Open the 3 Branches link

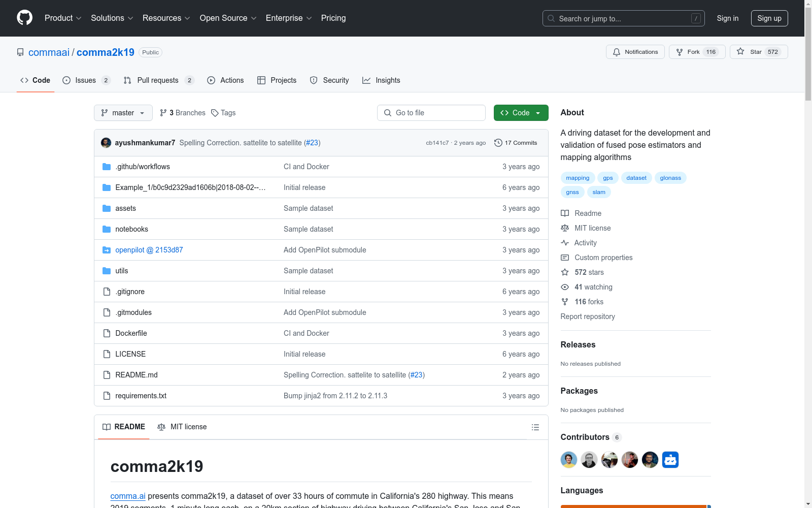coord(183,113)
